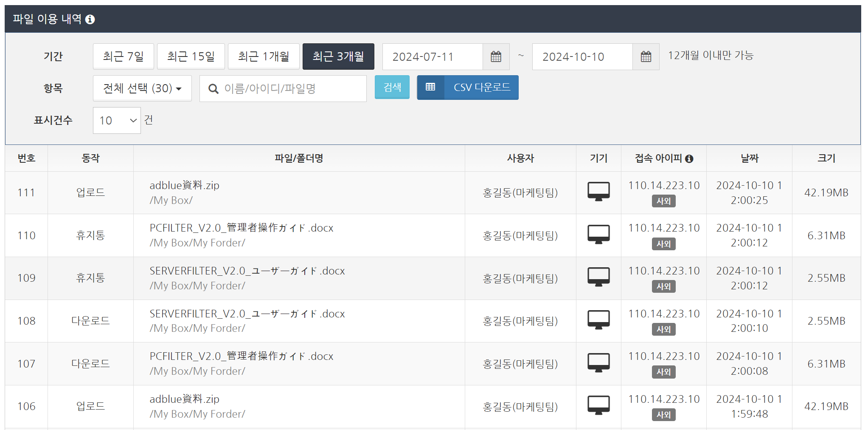Click the active 최근 3개월 period button

(x=338, y=57)
